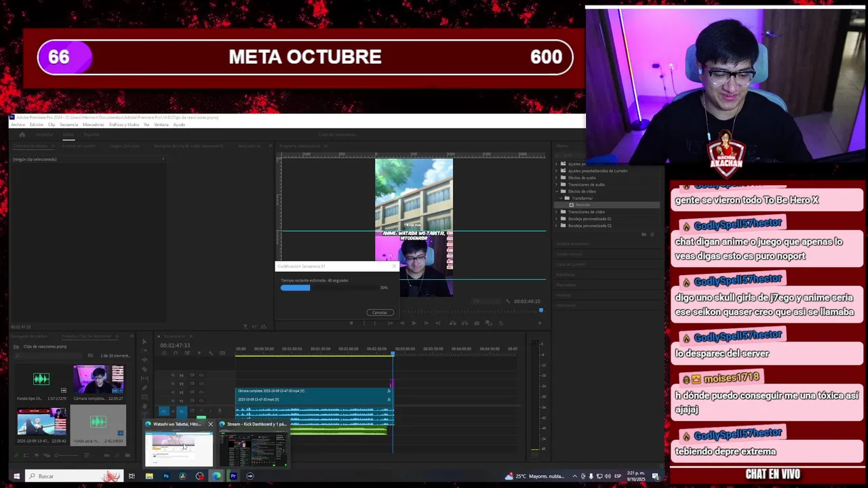Click the Clips de reacciones.prproj bin label

(45, 346)
